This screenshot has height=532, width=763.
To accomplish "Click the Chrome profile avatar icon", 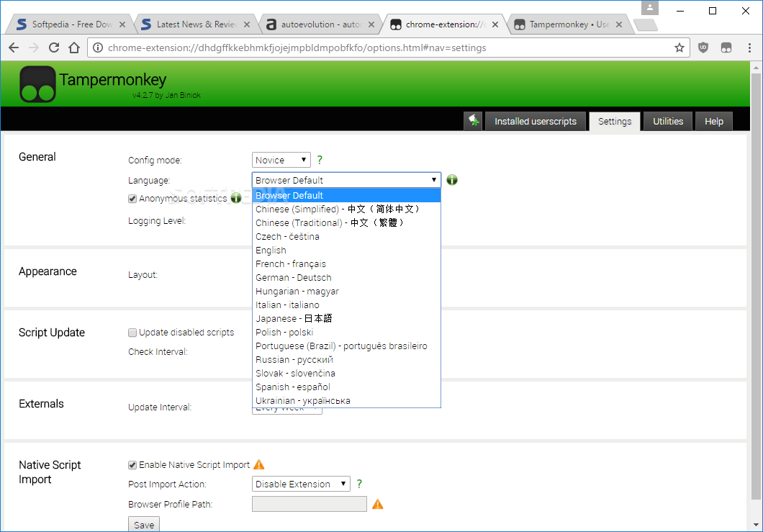I will (649, 8).
